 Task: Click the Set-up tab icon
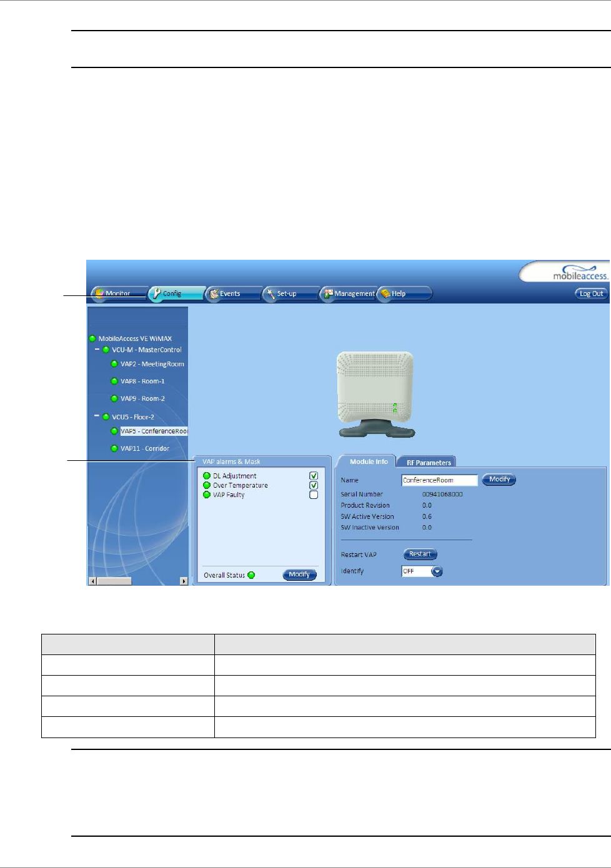pos(271,293)
